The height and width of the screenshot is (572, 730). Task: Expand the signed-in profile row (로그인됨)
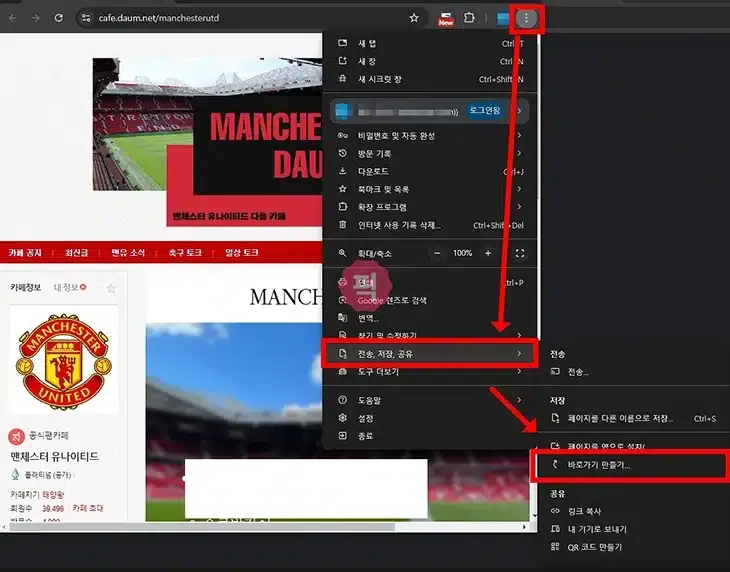tap(429, 111)
